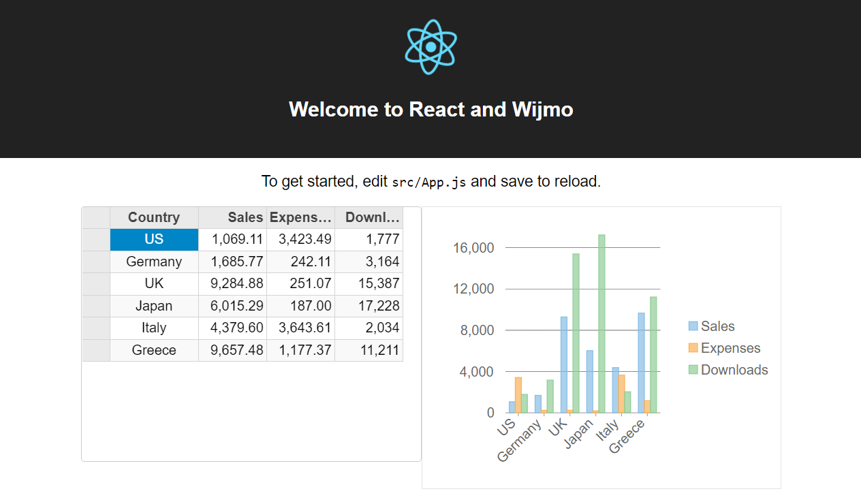This screenshot has width=861, height=504.
Task: Toggle Expenses series via legend entry
Action: tap(730, 348)
